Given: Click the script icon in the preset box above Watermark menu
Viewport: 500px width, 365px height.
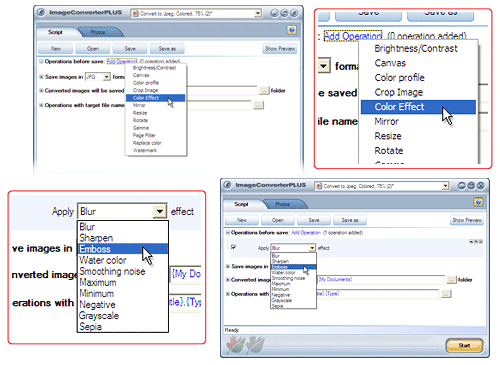Looking at the screenshot, I should click(x=135, y=14).
